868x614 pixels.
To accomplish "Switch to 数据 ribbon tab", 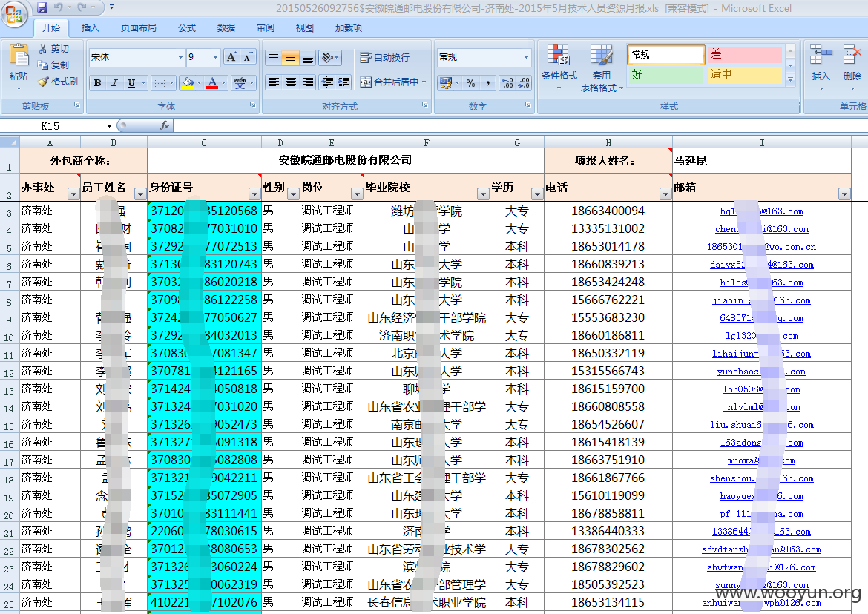I will coord(226,27).
